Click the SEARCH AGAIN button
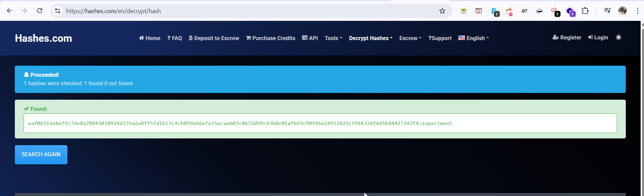 (41, 155)
